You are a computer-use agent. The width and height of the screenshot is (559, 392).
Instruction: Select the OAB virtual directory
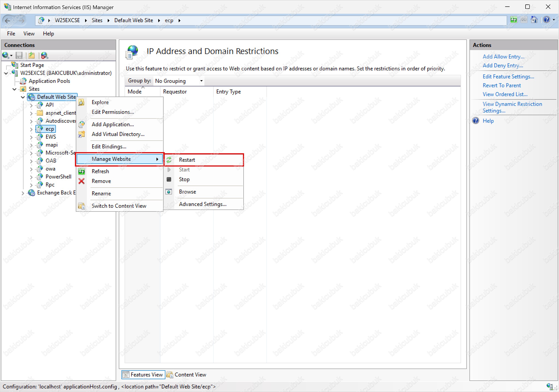coord(51,161)
